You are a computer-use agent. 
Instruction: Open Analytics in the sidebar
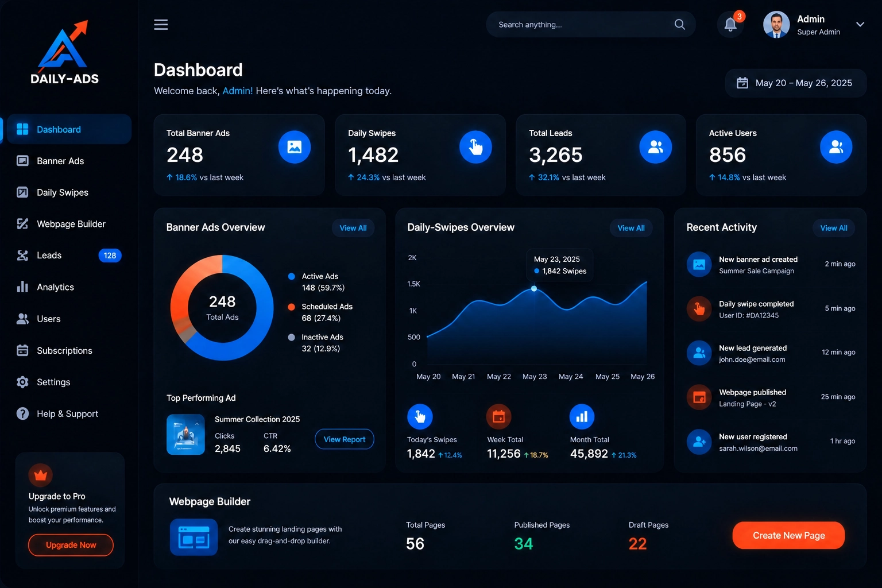[x=69, y=287]
